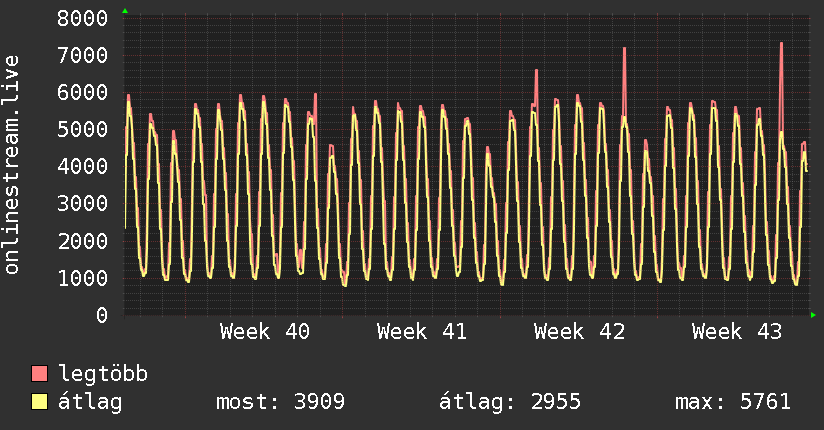This screenshot has width=824, height=430.
Task: Click the pink legtöbb legend swatch
Action: tap(39, 373)
